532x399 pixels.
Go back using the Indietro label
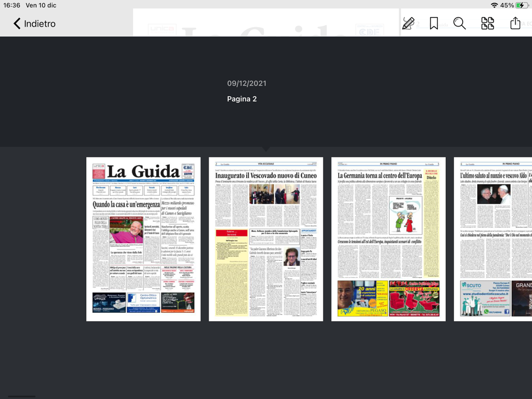40,24
